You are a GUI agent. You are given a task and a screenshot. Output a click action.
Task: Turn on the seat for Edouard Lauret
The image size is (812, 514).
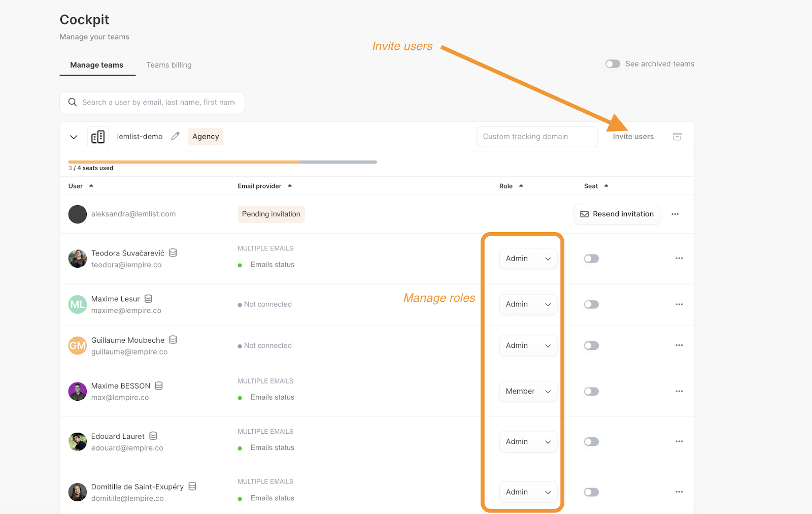click(x=591, y=442)
